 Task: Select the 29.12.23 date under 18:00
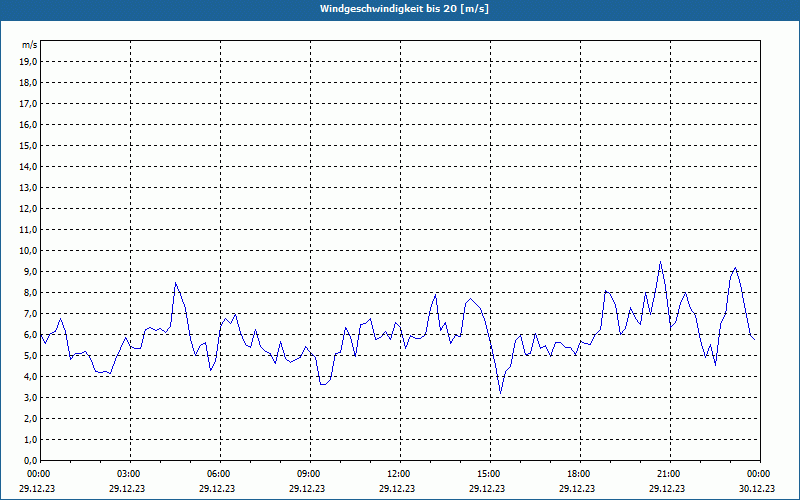[x=577, y=488]
